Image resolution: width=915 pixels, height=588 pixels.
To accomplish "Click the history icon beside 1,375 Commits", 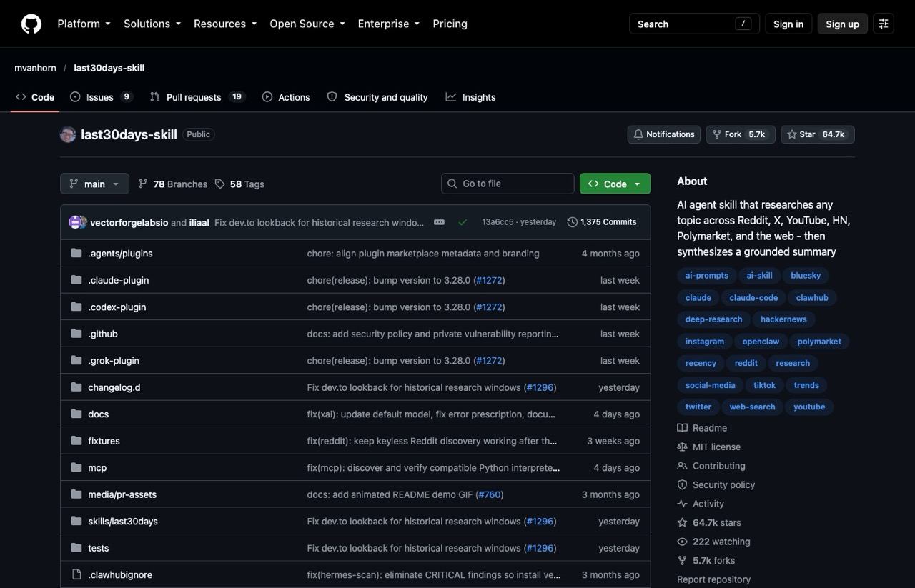I will pos(572,222).
